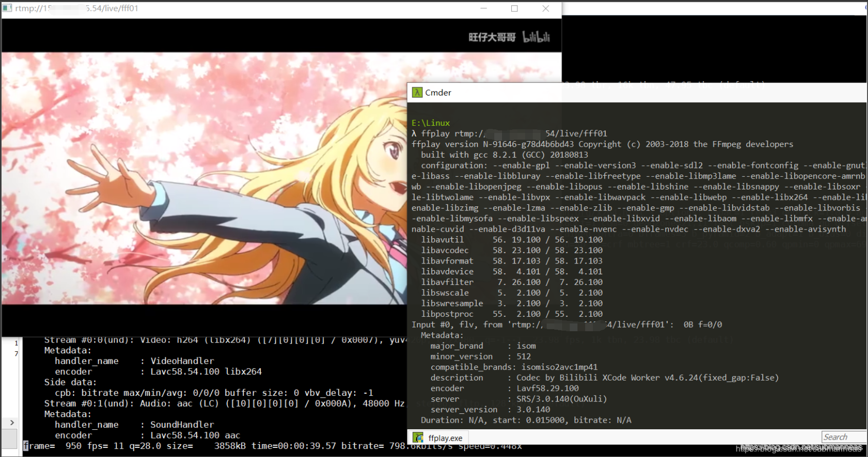This screenshot has width=868, height=457.
Task: Click the 'Lavc58.54.100 aac' encoder line
Action: pyautogui.click(x=147, y=435)
